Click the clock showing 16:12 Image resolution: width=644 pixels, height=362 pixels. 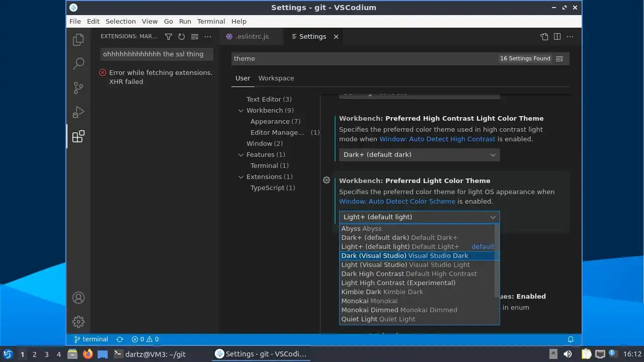[632, 354]
